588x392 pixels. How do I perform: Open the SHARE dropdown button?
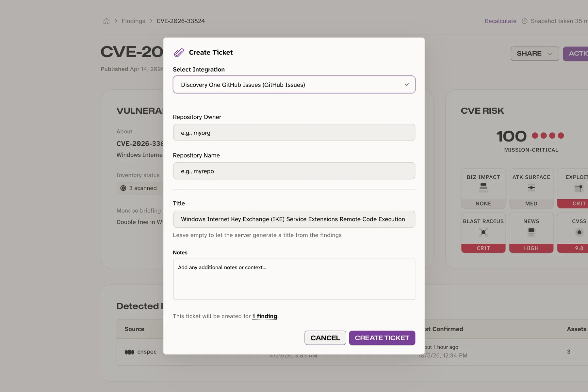535,54
